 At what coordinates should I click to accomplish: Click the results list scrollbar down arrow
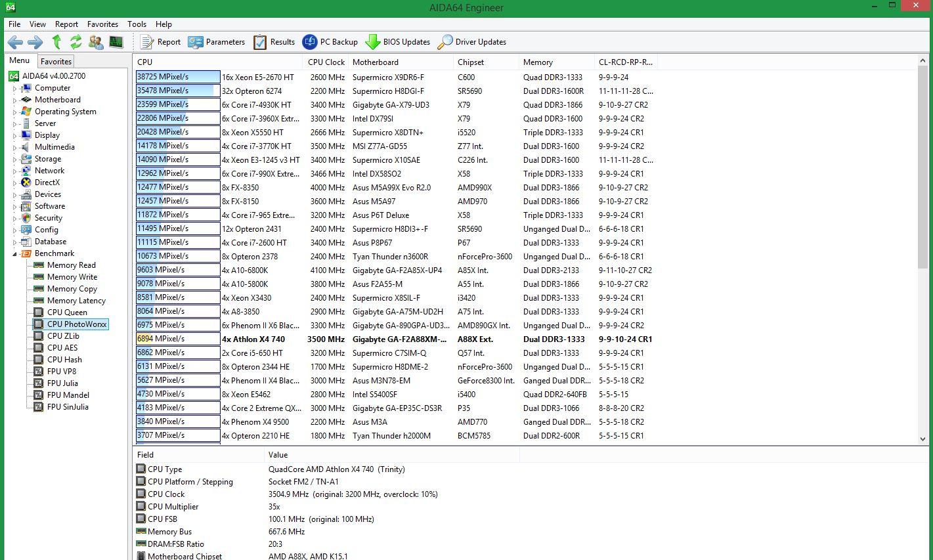click(922, 439)
